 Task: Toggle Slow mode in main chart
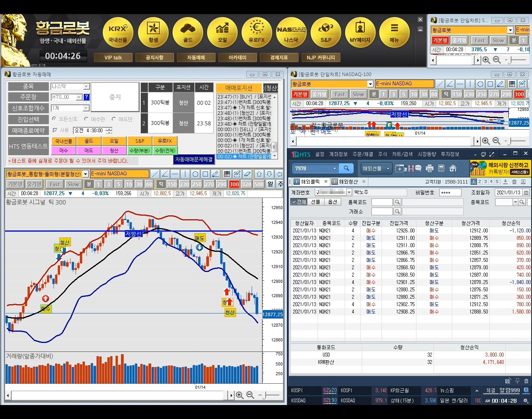[x=73, y=184]
